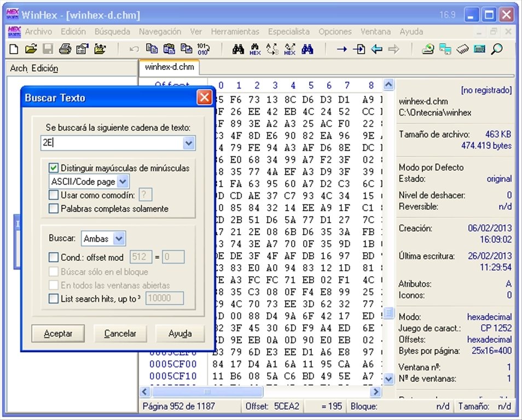Click the Arch. Edición panel header
This screenshot has width=522, height=420.
tap(34, 68)
